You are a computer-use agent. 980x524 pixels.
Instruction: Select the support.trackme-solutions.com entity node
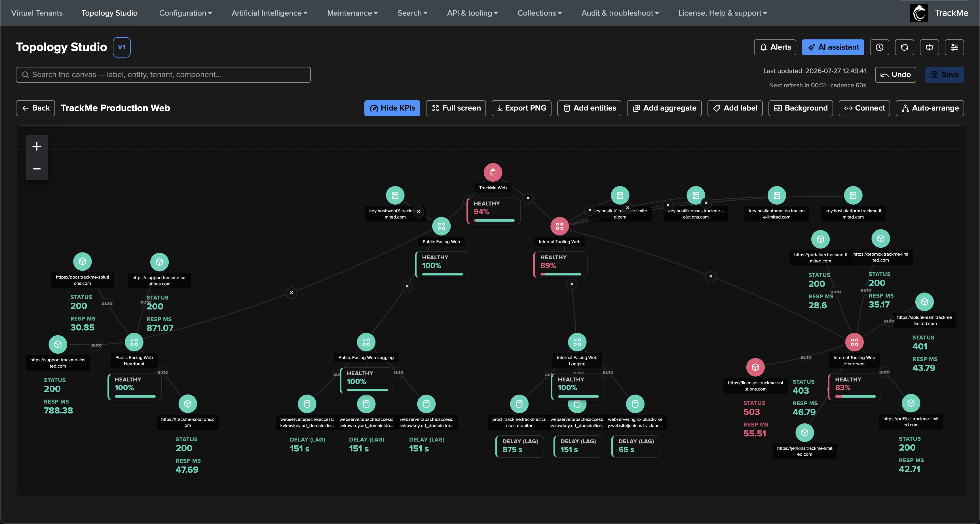tap(159, 262)
